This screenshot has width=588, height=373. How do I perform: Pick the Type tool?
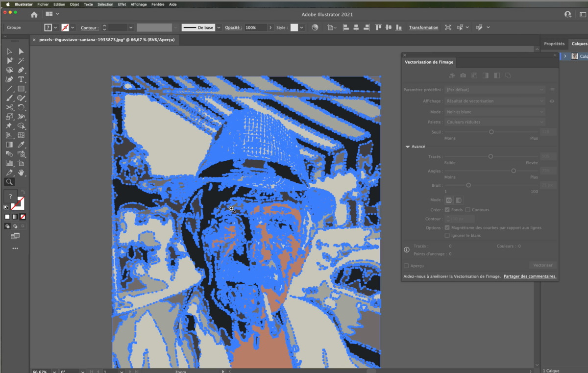[x=21, y=79]
